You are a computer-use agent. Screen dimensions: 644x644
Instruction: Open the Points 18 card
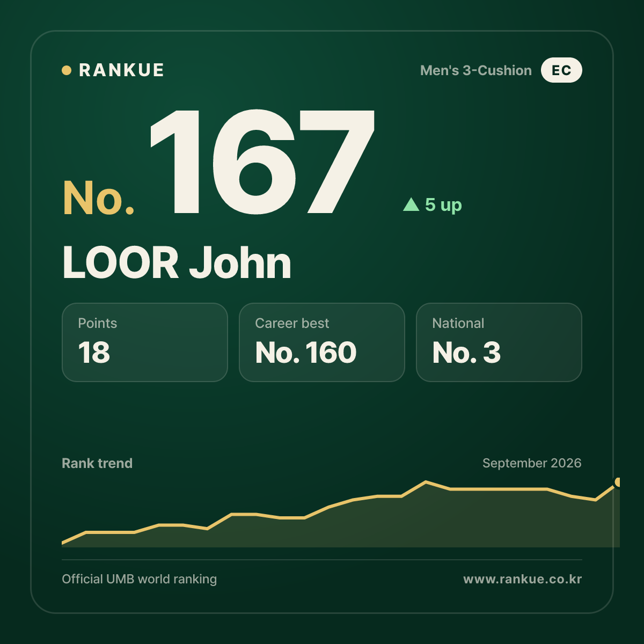(x=145, y=342)
